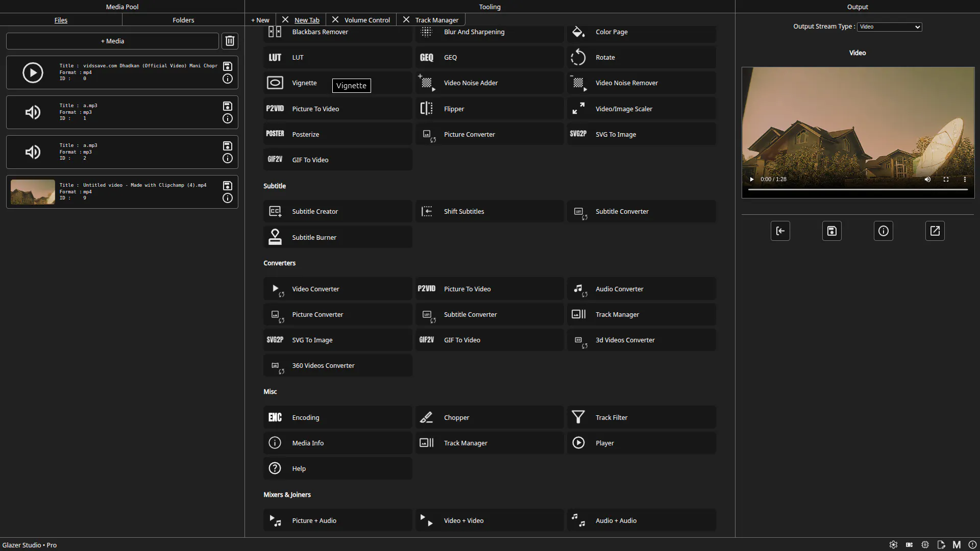
Task: Open the Output Stream Type dropdown
Action: click(890, 27)
